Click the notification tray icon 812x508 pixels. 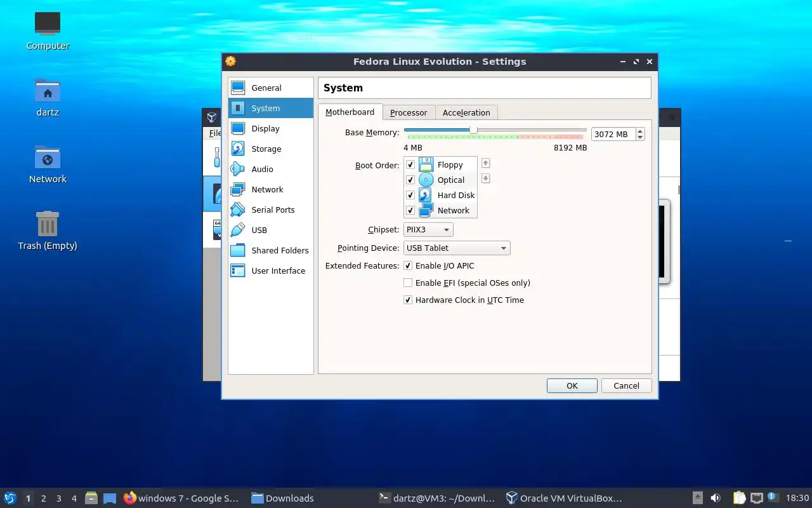pyautogui.click(x=772, y=497)
